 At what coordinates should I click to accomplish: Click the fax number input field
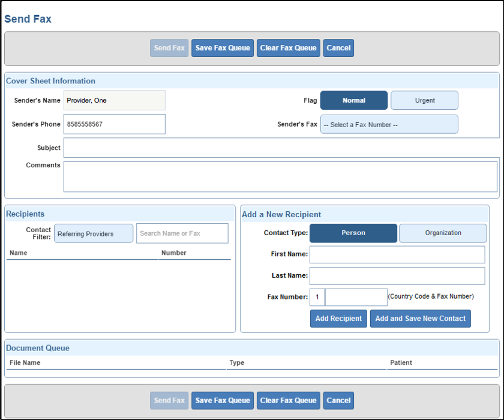click(356, 297)
